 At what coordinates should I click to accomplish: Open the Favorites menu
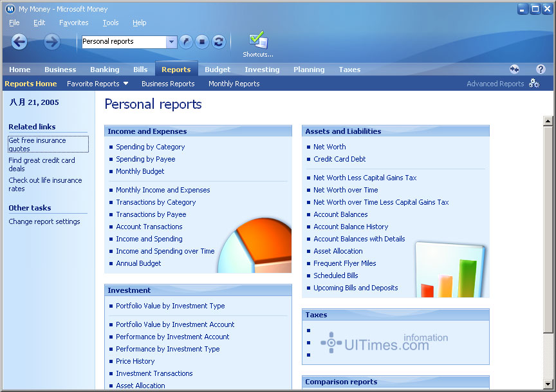74,23
